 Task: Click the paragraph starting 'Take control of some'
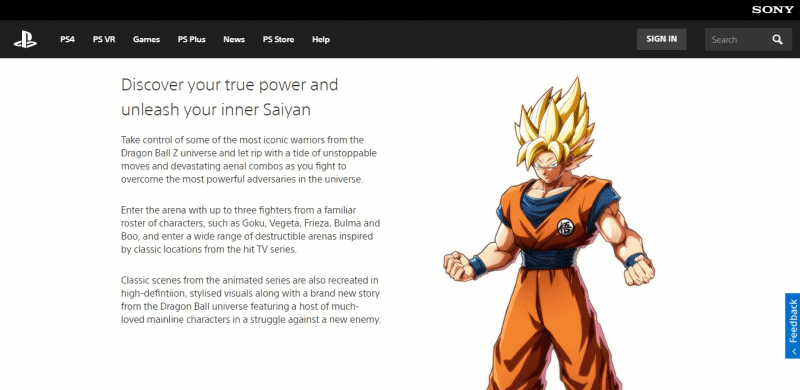point(249,160)
